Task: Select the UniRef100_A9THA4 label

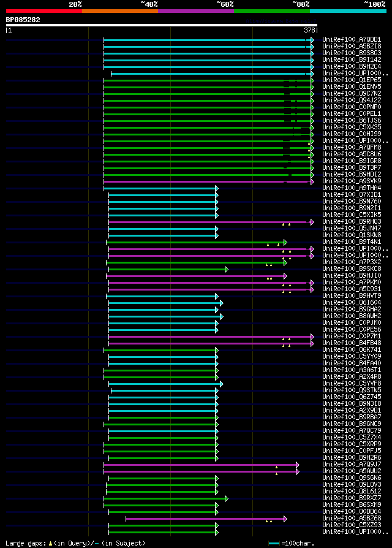Action: [x=352, y=188]
